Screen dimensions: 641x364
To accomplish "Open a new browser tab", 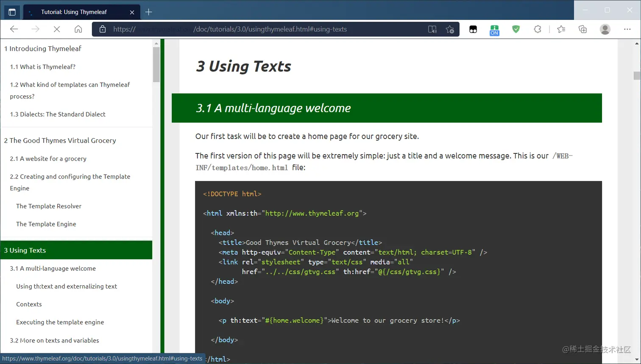I will point(148,12).
